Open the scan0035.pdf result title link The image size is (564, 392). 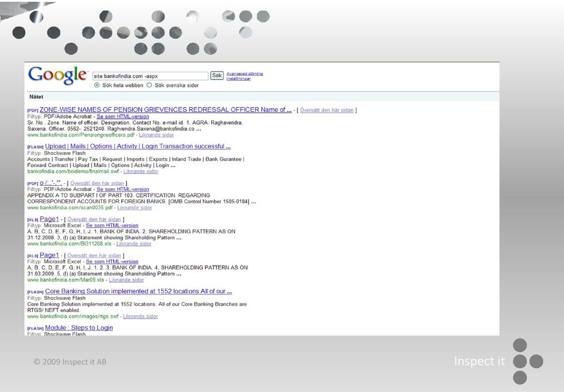pos(51,183)
